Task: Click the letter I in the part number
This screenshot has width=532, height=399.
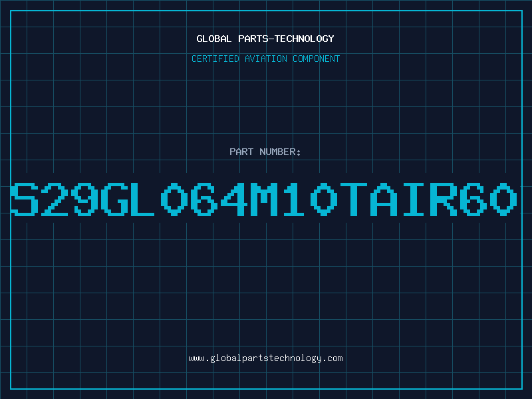Action: coord(414,199)
